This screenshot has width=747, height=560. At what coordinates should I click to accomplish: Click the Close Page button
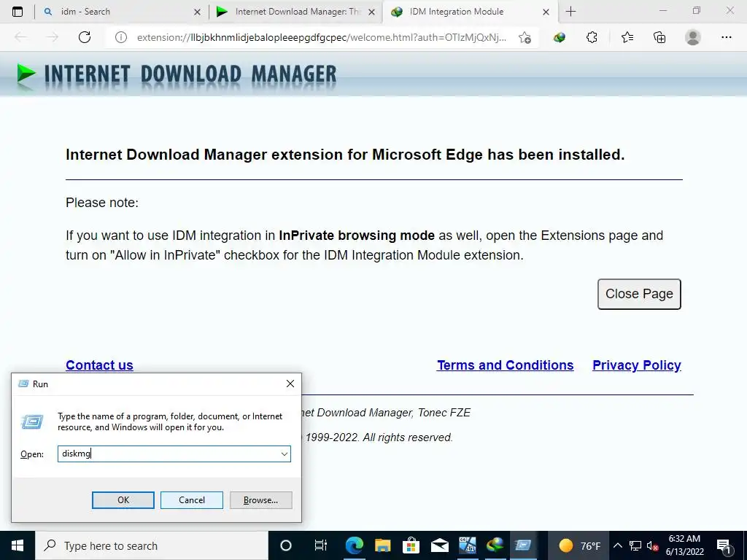(639, 294)
